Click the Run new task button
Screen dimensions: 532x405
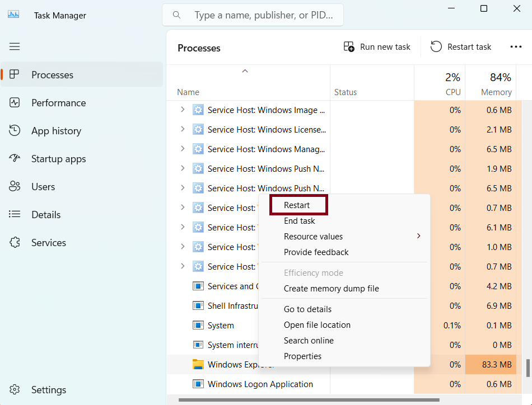pyautogui.click(x=377, y=47)
